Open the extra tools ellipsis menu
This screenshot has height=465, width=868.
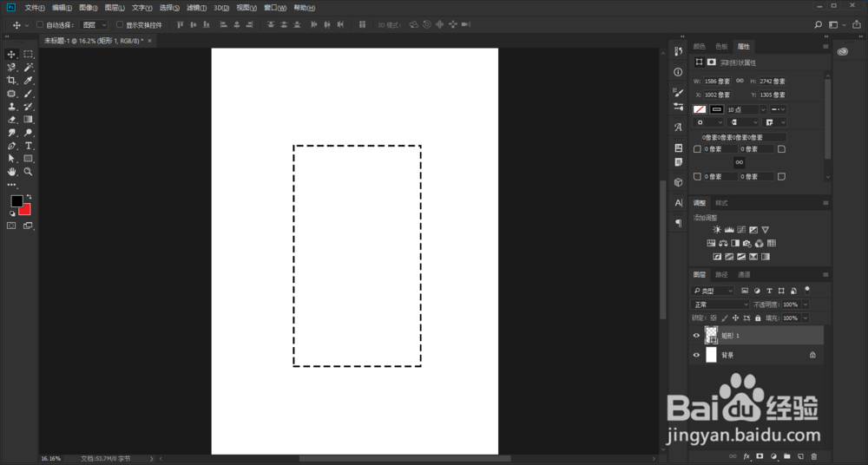click(x=11, y=185)
